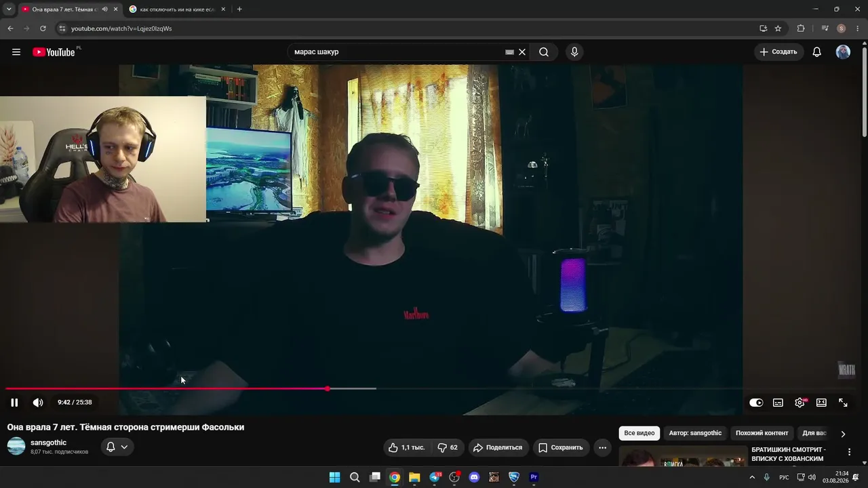Pause the video
This screenshot has height=488, width=868.
pyautogui.click(x=14, y=403)
